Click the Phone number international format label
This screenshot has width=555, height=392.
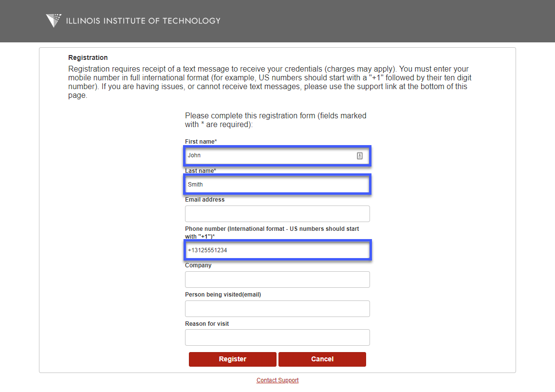click(272, 233)
